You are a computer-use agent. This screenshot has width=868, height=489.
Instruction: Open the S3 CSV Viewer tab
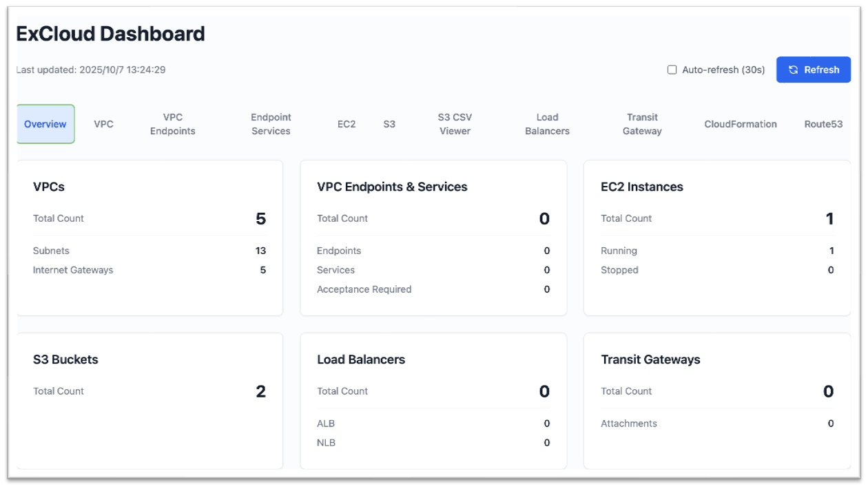tap(455, 124)
